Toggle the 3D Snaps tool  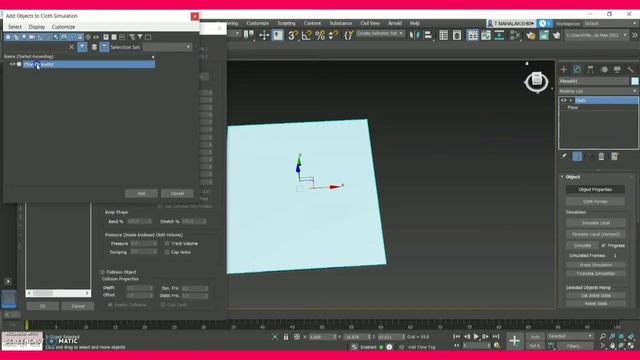click(x=293, y=36)
